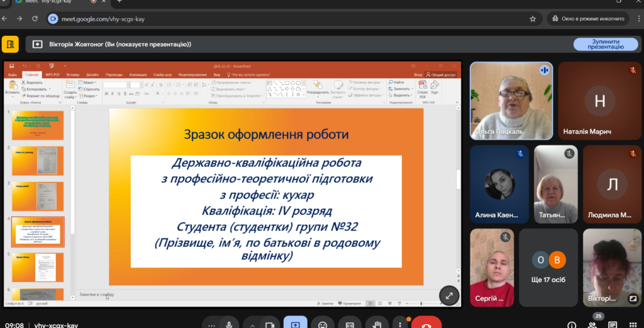Image resolution: width=644 pixels, height=328 pixels.
Task: Open Chrome's three-dot browser menu
Action: pyautogui.click(x=635, y=19)
